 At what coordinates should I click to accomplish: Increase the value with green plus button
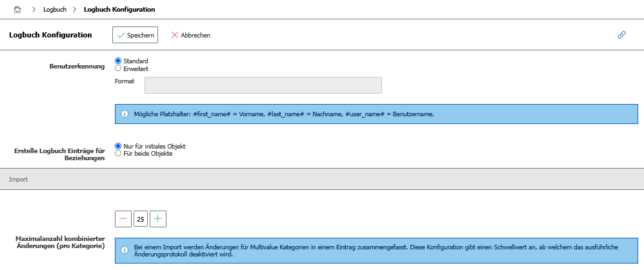(x=158, y=219)
